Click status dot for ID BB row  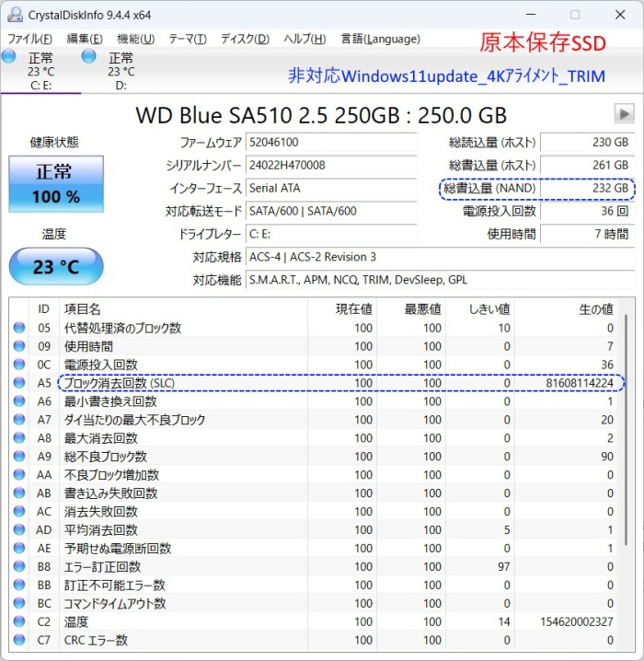click(x=19, y=585)
